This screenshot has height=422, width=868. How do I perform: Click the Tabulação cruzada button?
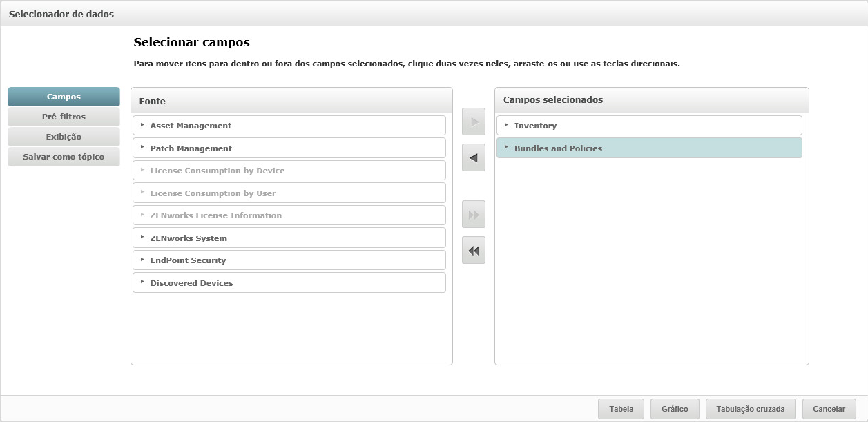[x=751, y=409]
